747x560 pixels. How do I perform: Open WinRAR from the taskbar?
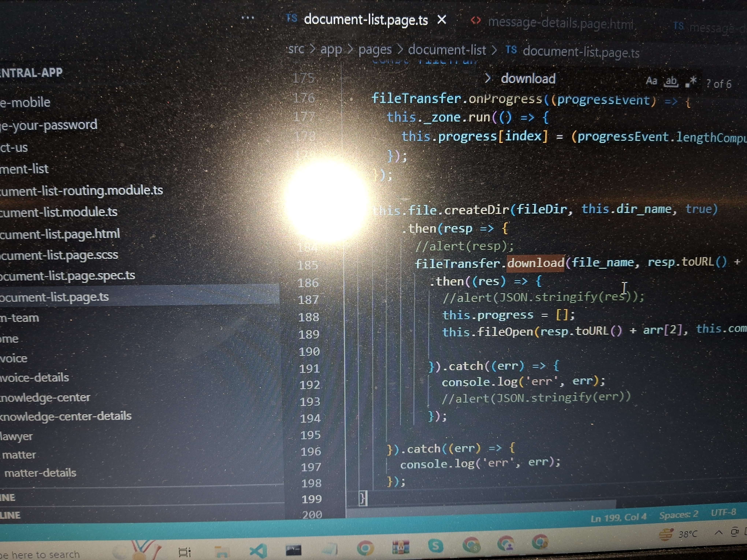401,547
